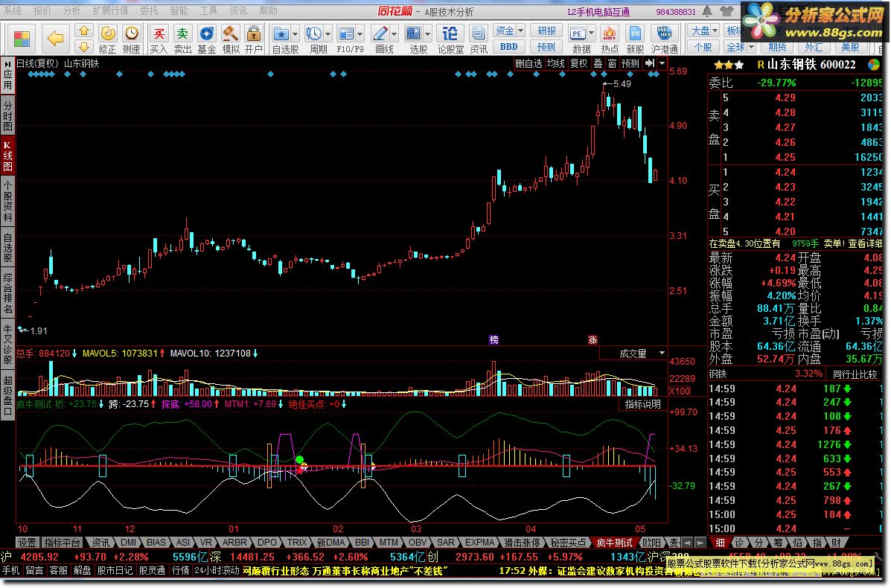
Task: Expand the 数据 PE dropdown arrow
Action: pyautogui.click(x=592, y=34)
